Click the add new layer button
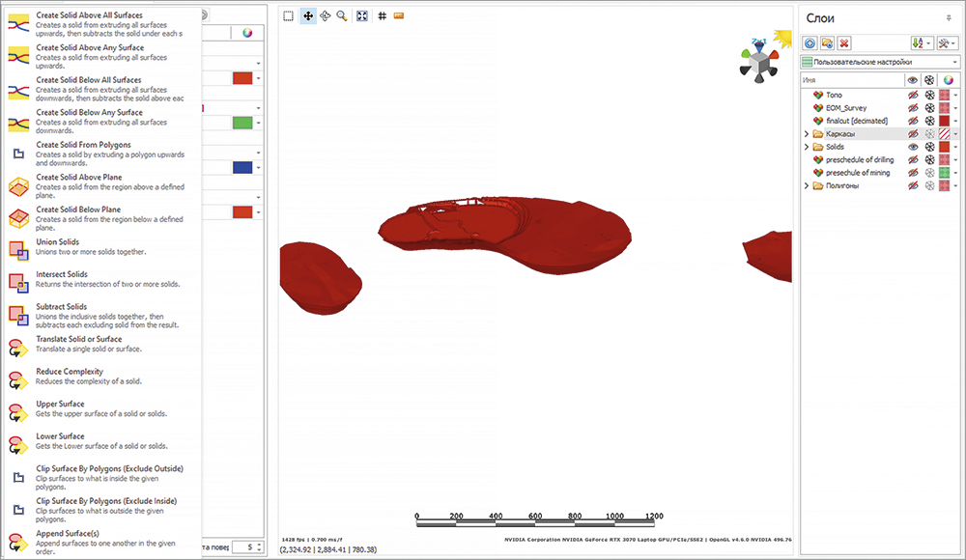Screen dimensions: 966x560 (x=810, y=43)
